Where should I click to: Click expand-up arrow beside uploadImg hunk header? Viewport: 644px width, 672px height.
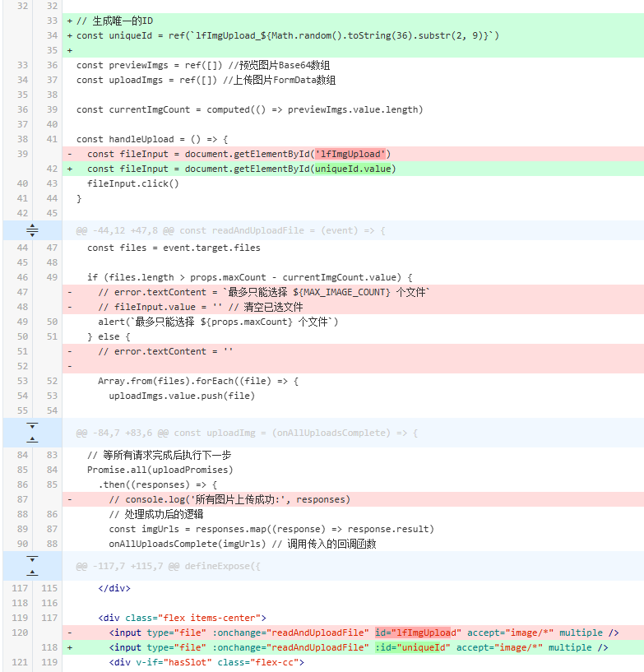31,439
